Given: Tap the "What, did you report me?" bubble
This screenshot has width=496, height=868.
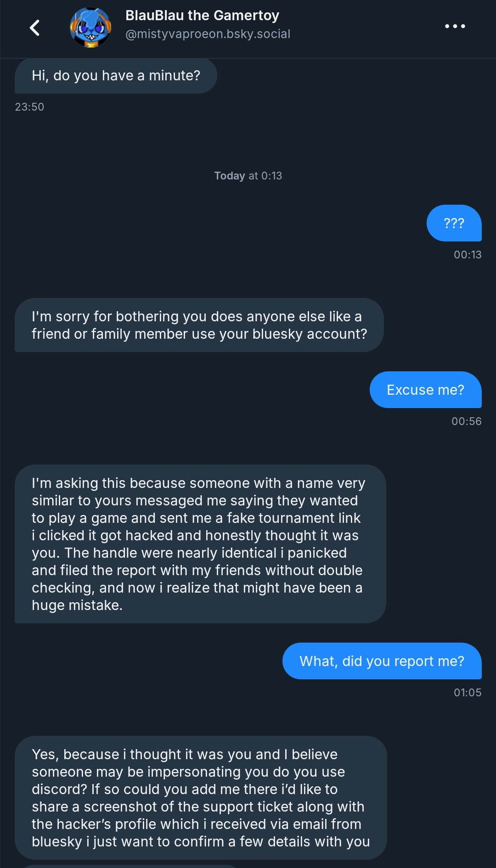Looking at the screenshot, I should [x=382, y=661].
